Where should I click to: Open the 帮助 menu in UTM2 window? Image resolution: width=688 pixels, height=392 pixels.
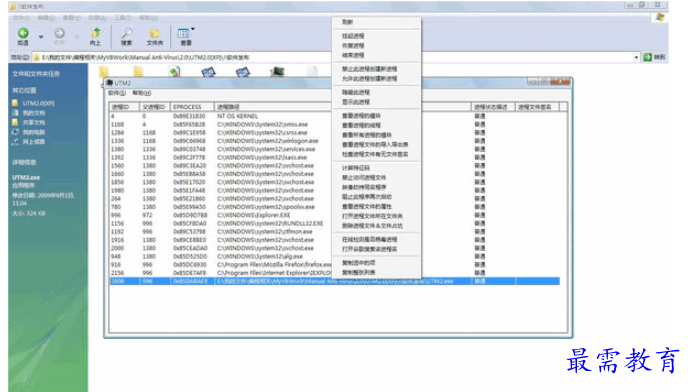[141, 93]
